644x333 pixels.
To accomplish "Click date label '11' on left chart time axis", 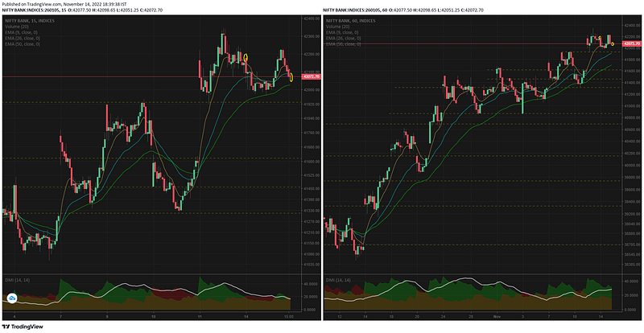I will coord(200,317).
